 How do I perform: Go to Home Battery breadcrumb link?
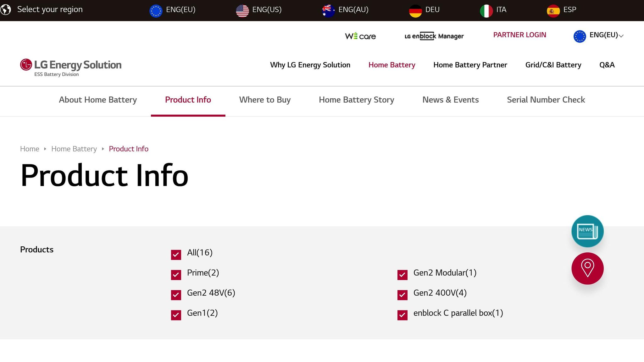(x=74, y=149)
